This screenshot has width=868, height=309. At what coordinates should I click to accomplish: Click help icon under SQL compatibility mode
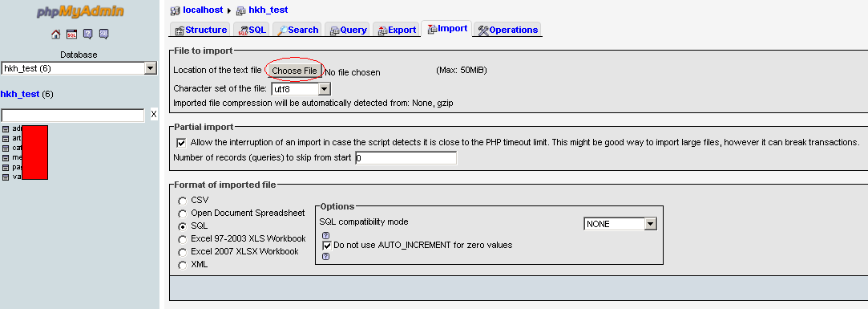tap(326, 235)
